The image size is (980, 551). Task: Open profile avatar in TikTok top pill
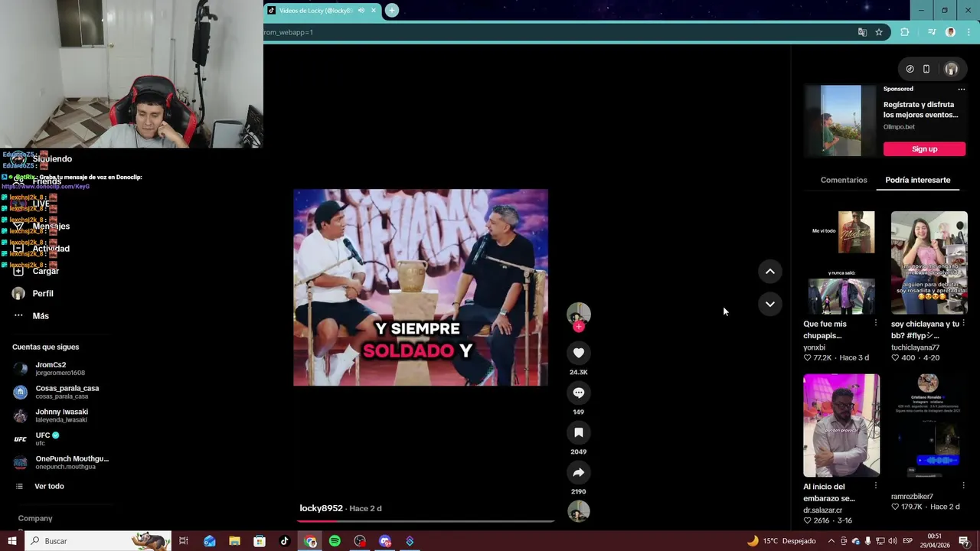(951, 69)
